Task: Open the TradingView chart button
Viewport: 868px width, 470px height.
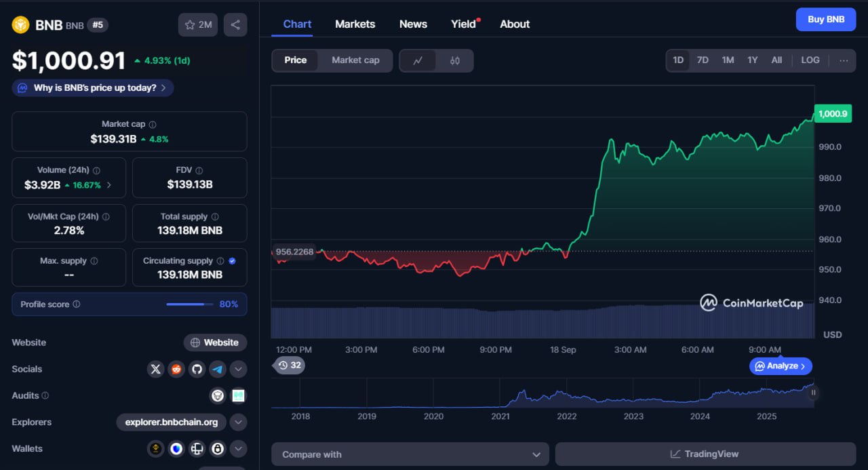Action: [x=705, y=454]
